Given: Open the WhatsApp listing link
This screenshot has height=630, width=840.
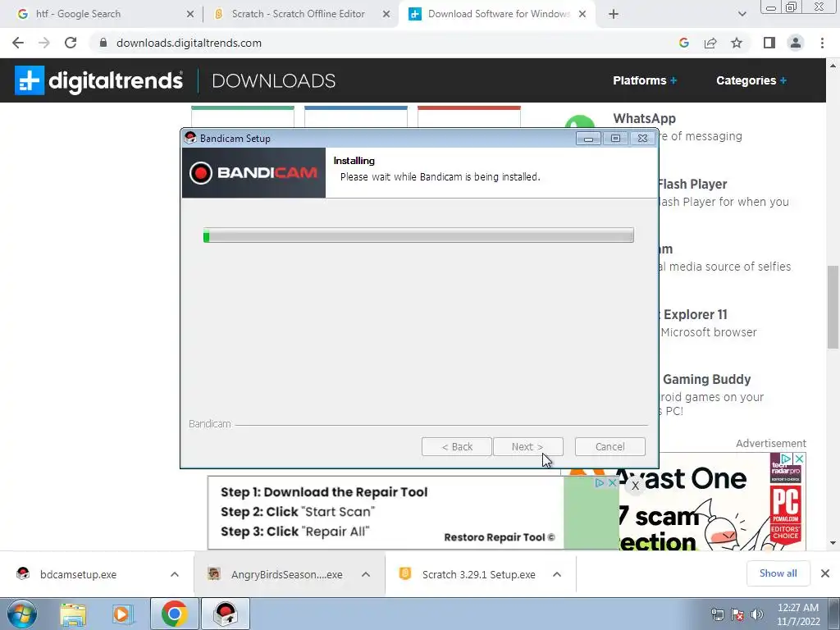Looking at the screenshot, I should [x=645, y=118].
